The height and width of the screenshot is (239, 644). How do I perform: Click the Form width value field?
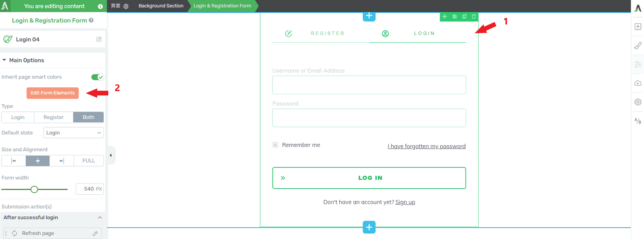click(89, 189)
